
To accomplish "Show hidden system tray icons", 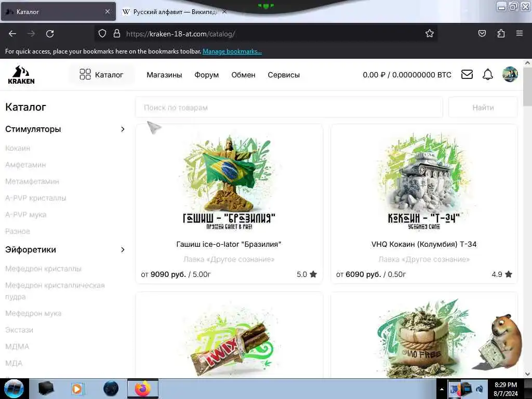I will point(442,390).
